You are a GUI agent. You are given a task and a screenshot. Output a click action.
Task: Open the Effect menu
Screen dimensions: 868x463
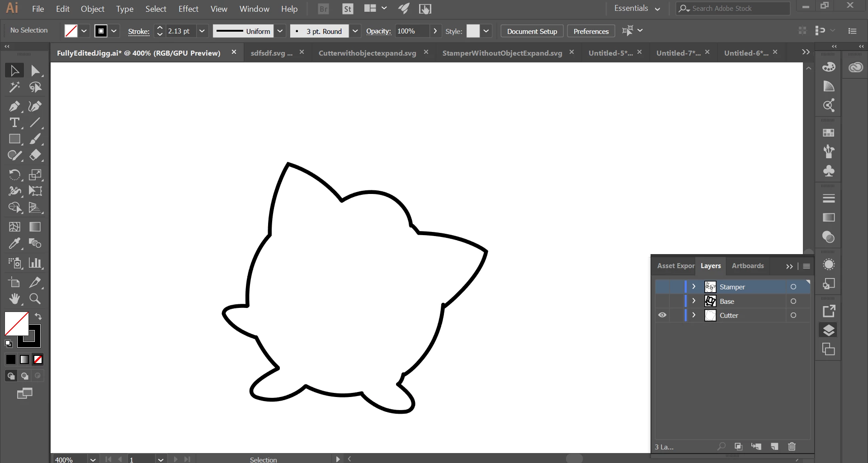pyautogui.click(x=188, y=9)
